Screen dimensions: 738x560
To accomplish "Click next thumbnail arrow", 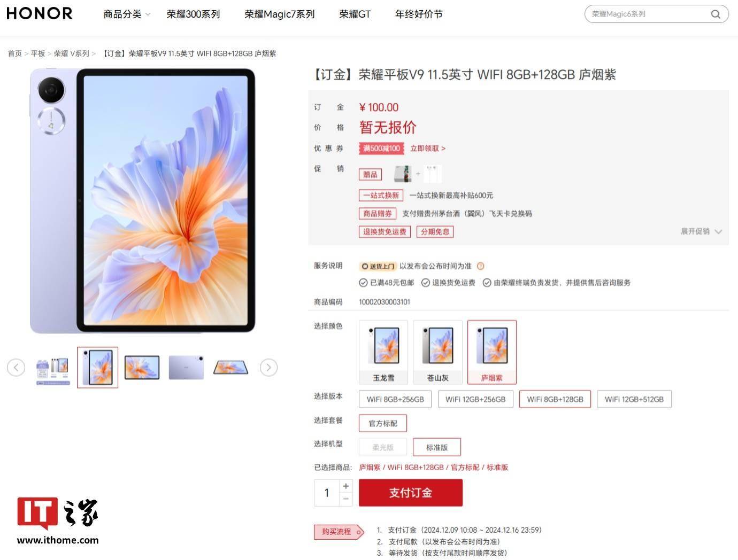I will pos(268,367).
